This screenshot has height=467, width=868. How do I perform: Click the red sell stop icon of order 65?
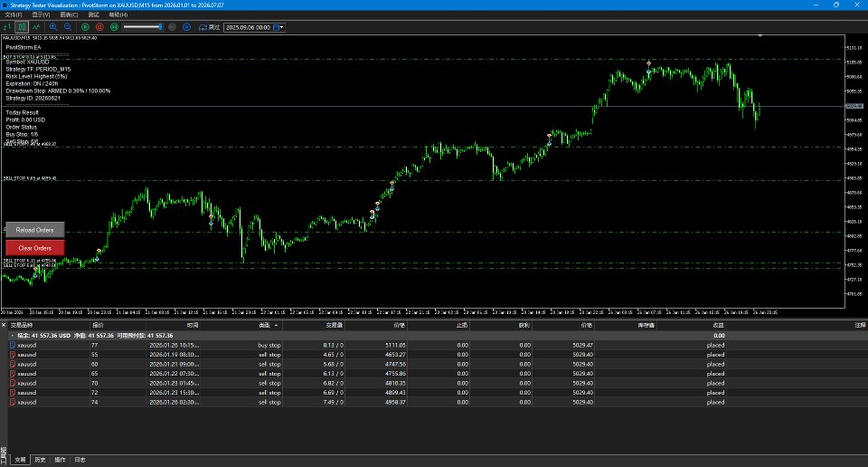(x=13, y=374)
